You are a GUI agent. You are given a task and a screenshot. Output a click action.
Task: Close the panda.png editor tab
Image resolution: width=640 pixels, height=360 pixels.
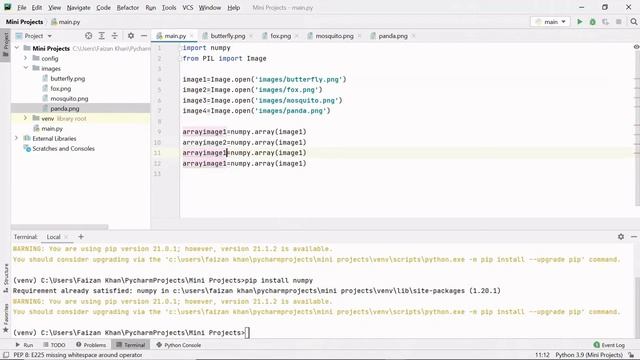click(413, 36)
